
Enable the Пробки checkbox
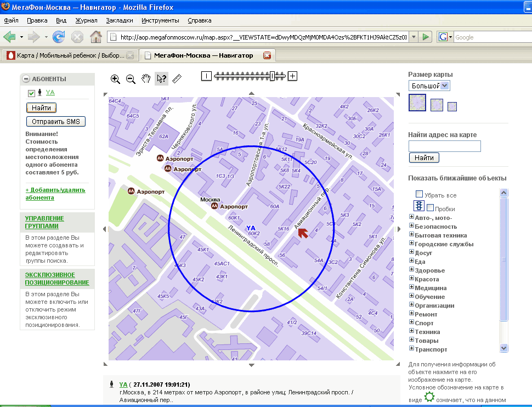coord(430,207)
